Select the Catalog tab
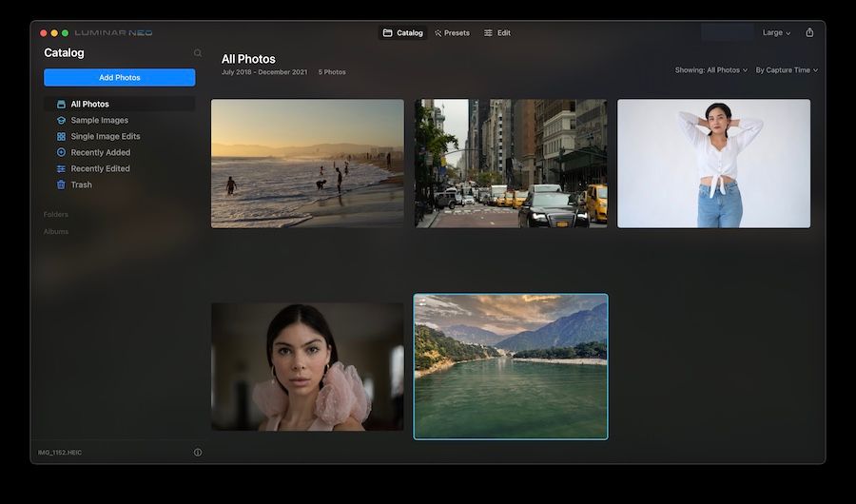The image size is (856, 504). click(402, 32)
